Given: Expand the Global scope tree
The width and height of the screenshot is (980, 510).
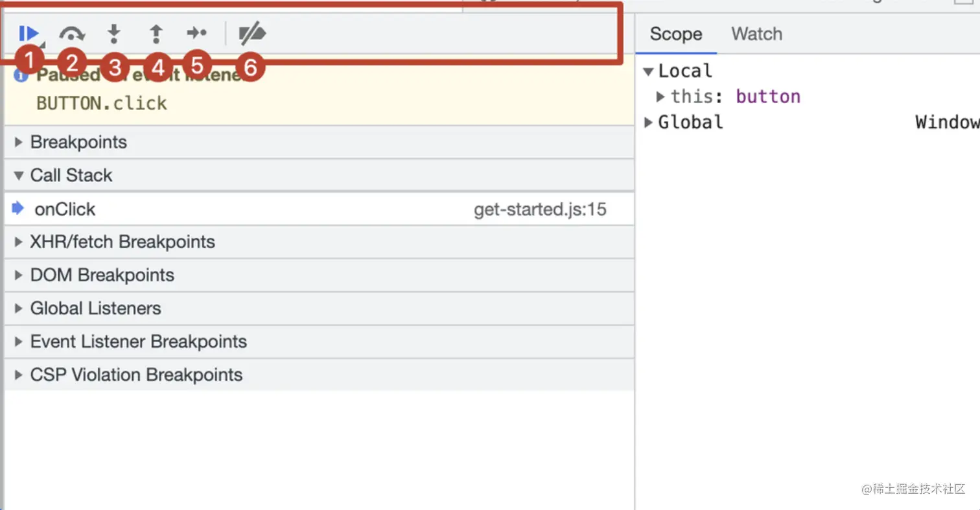Looking at the screenshot, I should tap(648, 122).
